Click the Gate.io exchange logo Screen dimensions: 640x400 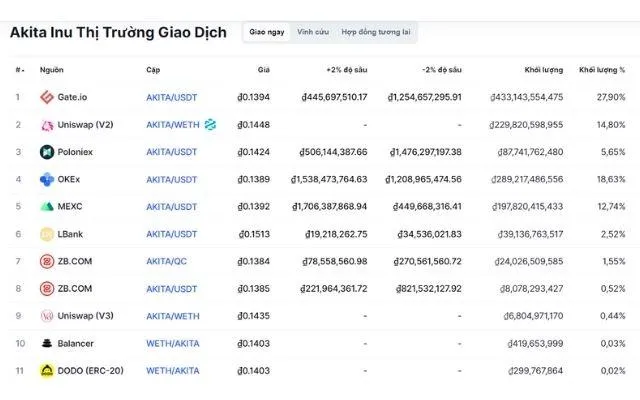point(47,97)
